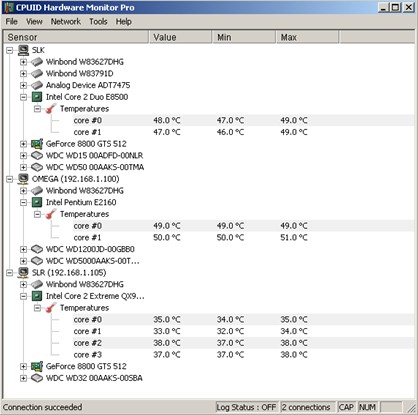
Task: Click the Log Status : OFF status panel
Action: coord(246,407)
